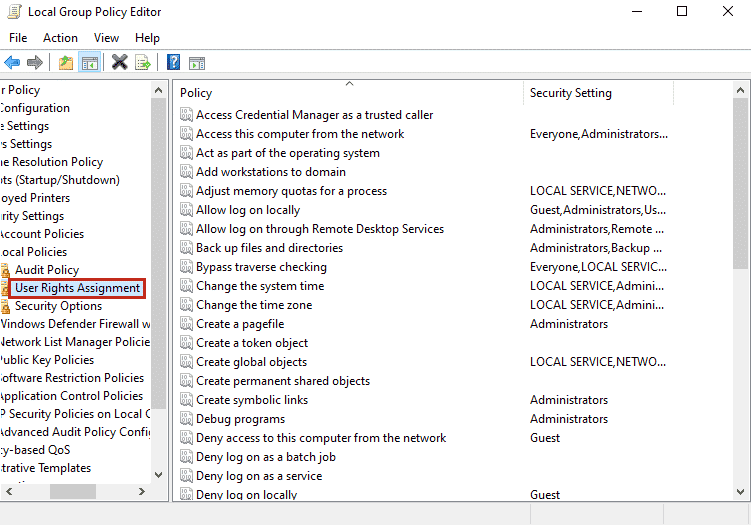Select Adjust memory quotas for a process
The image size is (751, 525).
pos(291,191)
